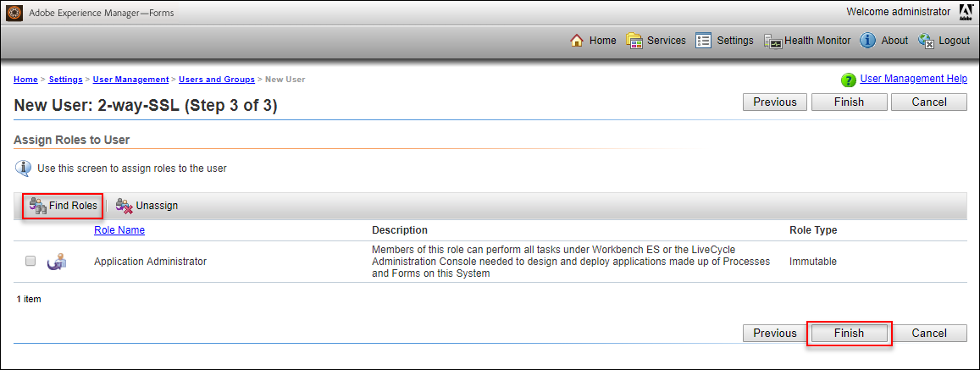Click the 'Description' column header

tap(400, 230)
